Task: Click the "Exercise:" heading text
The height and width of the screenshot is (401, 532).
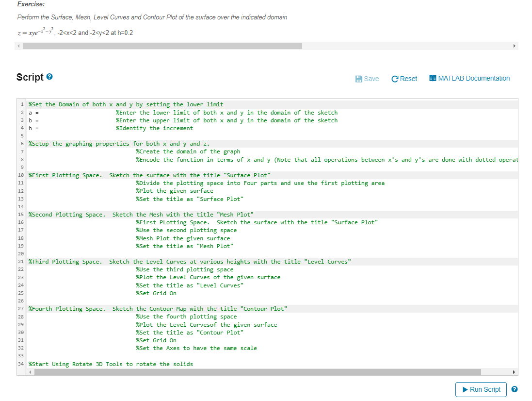Action: [31, 4]
